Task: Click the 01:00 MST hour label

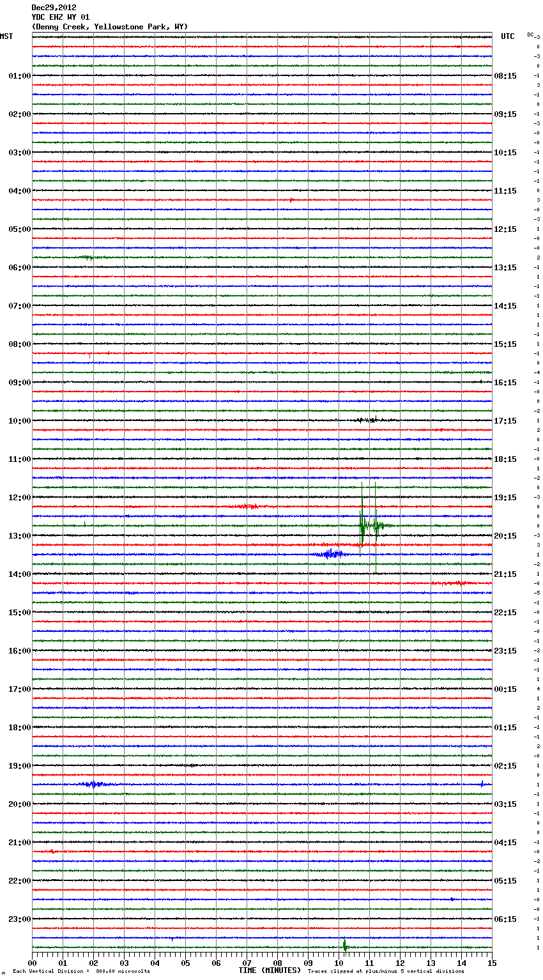Action: (x=20, y=76)
